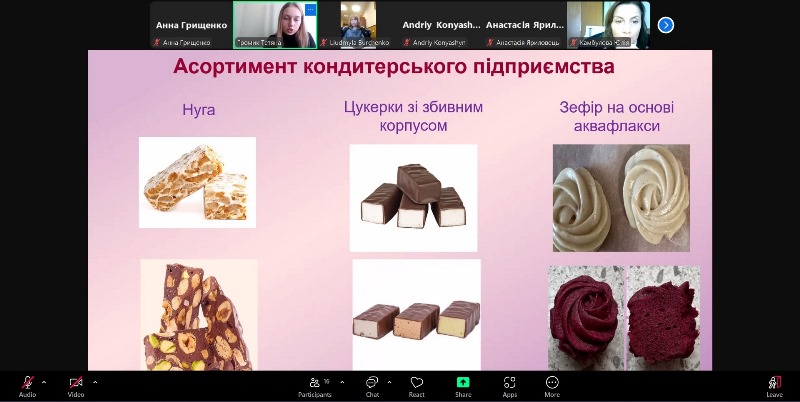
Task: Click the burgundy zefir cross-section image
Action: [663, 318]
